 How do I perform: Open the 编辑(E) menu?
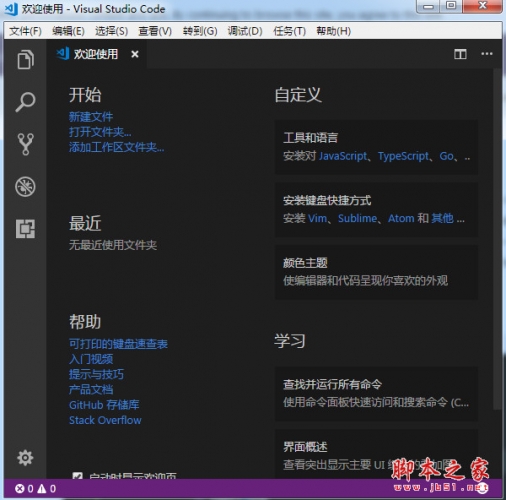[68, 31]
